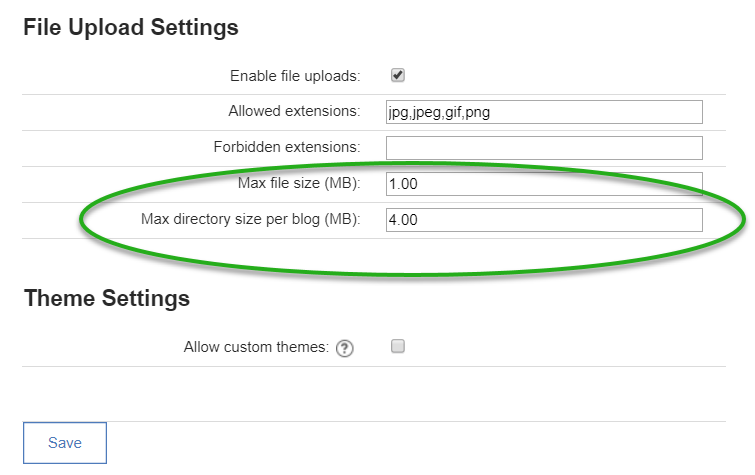Click the 'Max file size (MB):' label
Viewport: 755px width, 475px height.
point(299,183)
